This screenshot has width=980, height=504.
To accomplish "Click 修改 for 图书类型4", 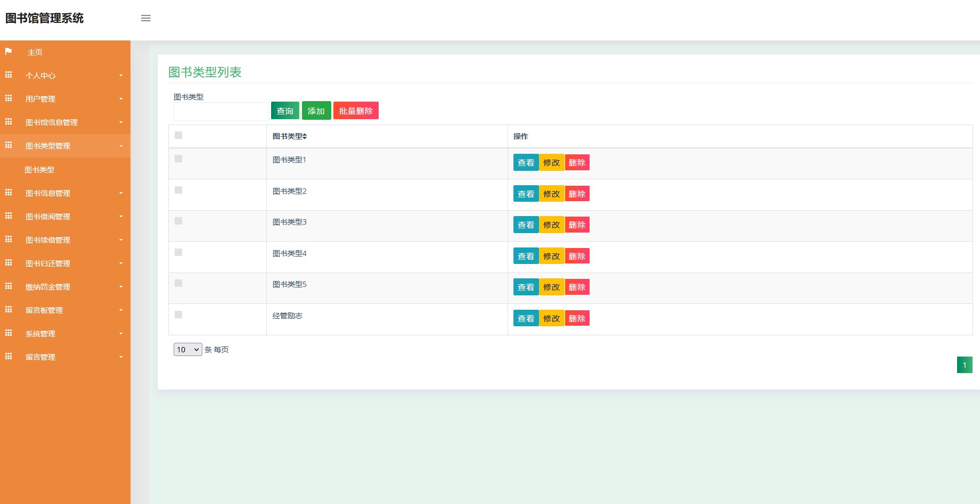I will tap(552, 256).
